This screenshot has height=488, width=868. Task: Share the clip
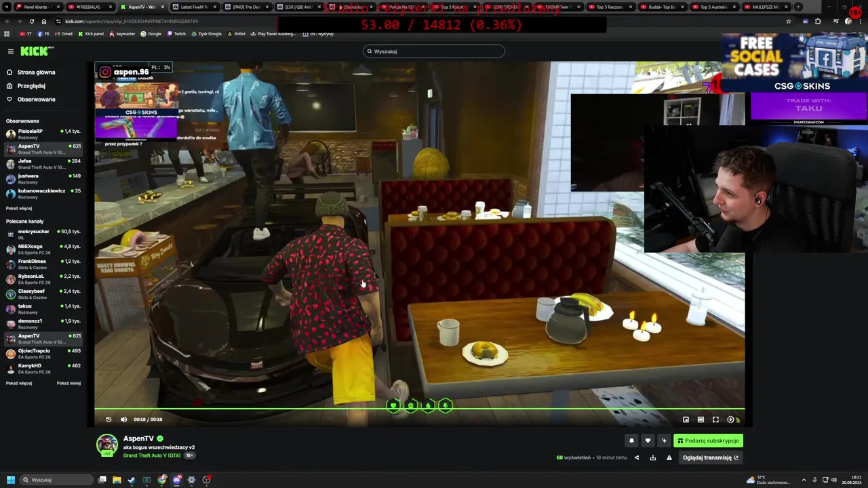pyautogui.click(x=636, y=457)
